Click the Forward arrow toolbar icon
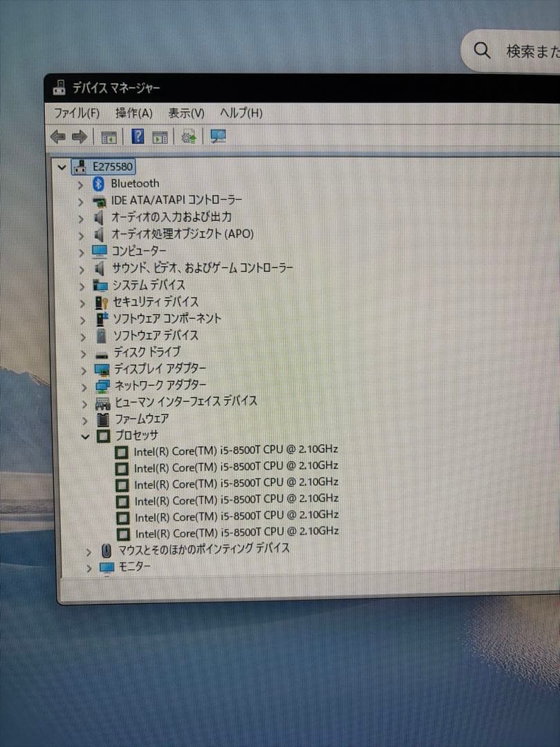Screen dimensions: 560x747 79,137
